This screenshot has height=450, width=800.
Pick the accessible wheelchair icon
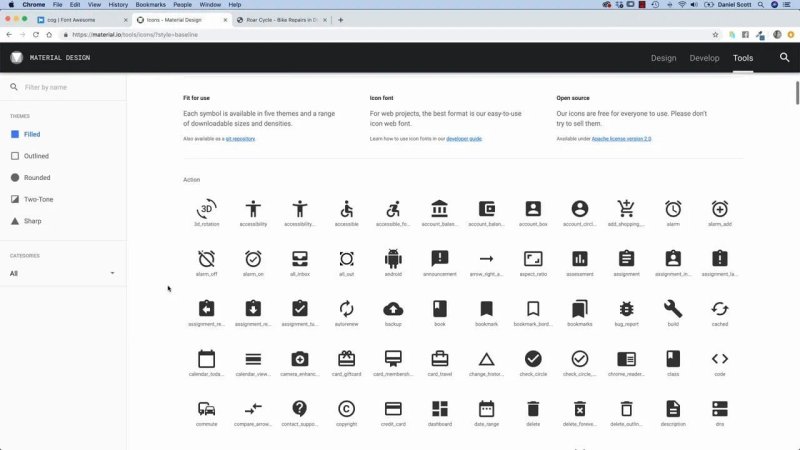(346, 209)
